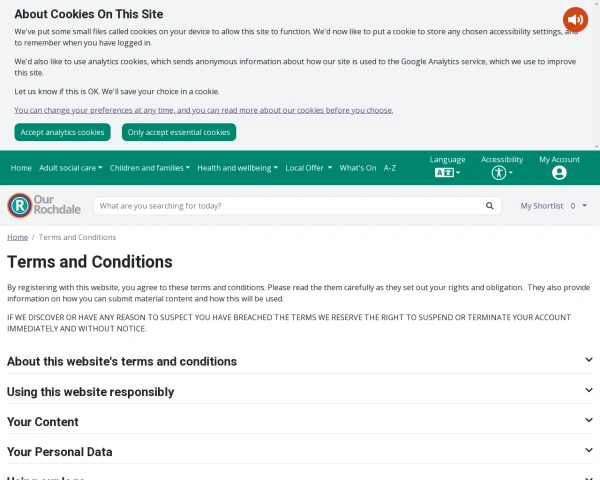Open My Shortlist dropdown
Screen dimensions: 600x480
coord(553,206)
